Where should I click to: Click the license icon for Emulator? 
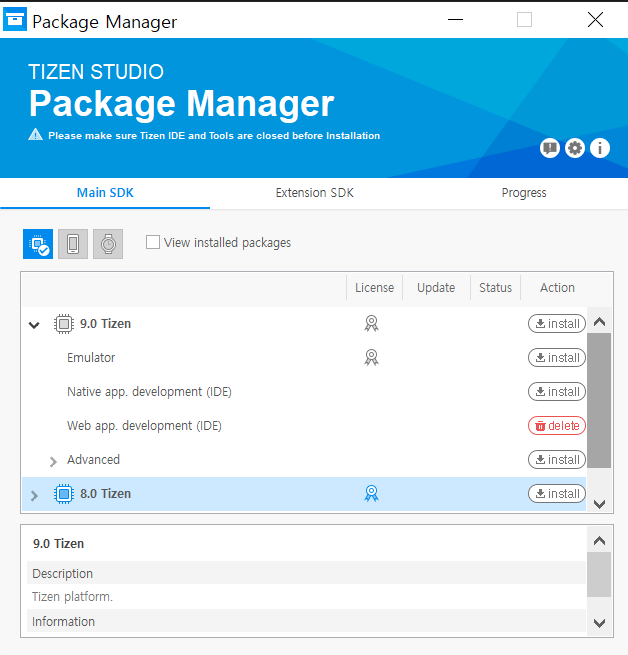click(x=372, y=358)
